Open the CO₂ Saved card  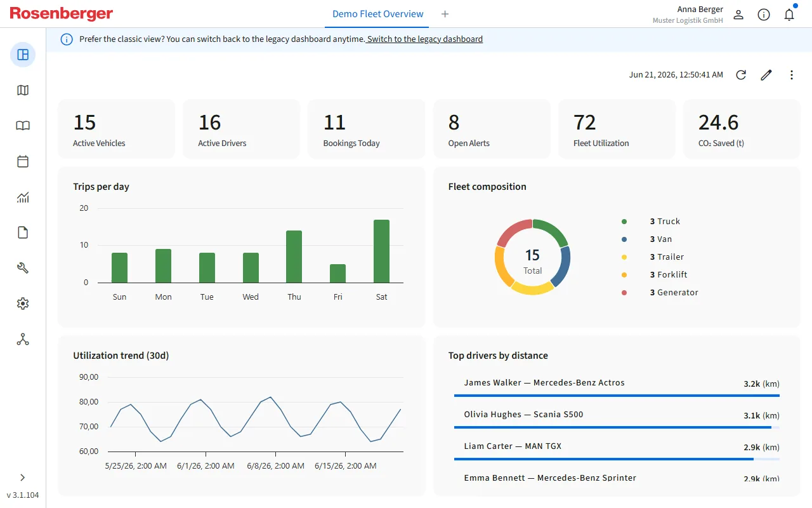coord(742,129)
